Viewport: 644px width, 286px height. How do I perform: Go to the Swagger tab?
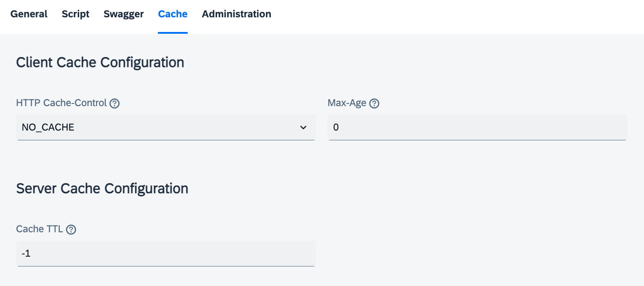point(124,14)
